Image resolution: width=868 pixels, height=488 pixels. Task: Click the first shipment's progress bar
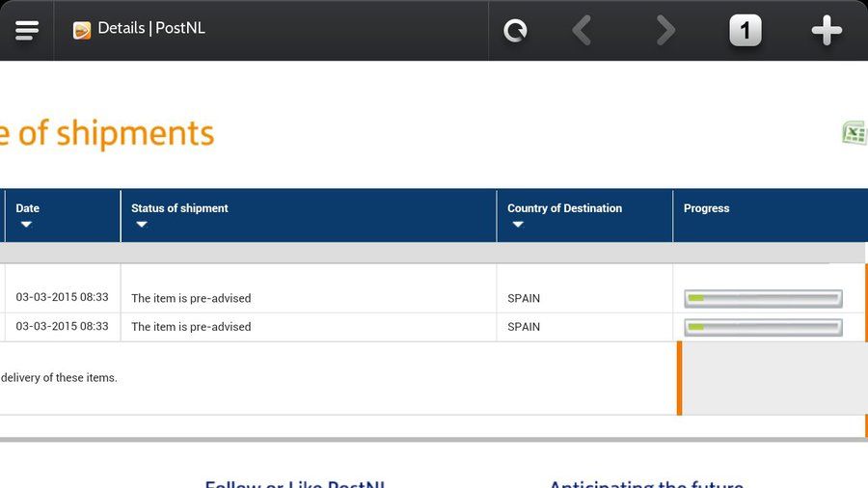[x=764, y=298]
